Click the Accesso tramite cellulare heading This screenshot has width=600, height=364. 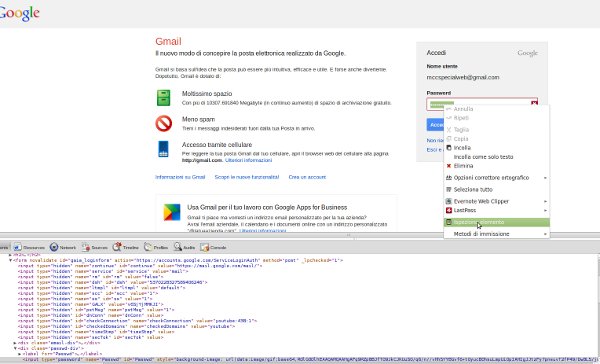tap(217, 145)
